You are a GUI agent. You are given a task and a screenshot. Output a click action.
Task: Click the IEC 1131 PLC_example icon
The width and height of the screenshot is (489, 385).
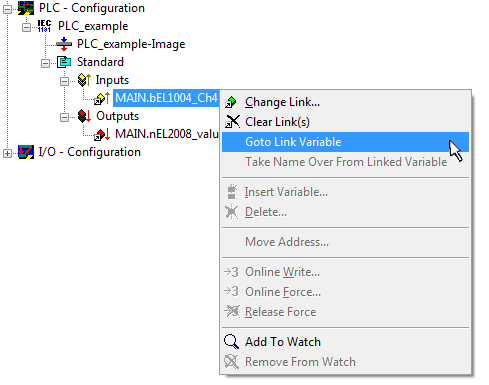coord(44,26)
